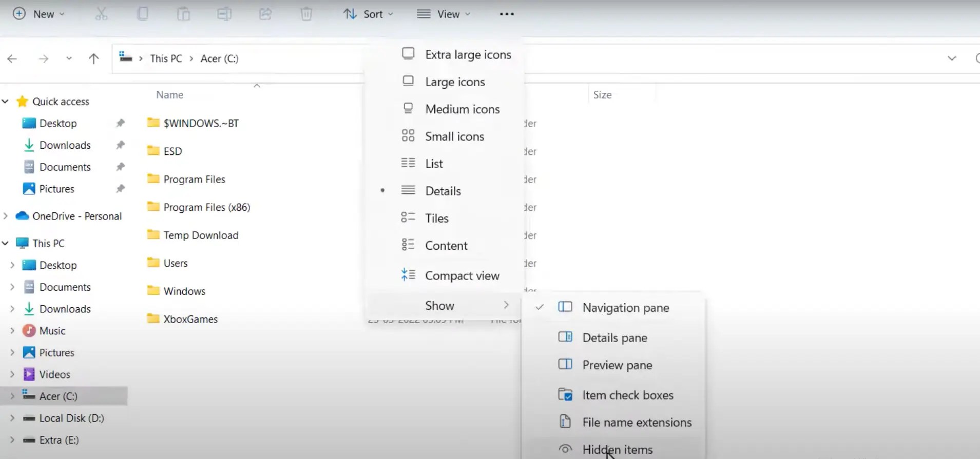Expand Documents under This PC
Screen dimensions: 980x459
tap(12, 287)
